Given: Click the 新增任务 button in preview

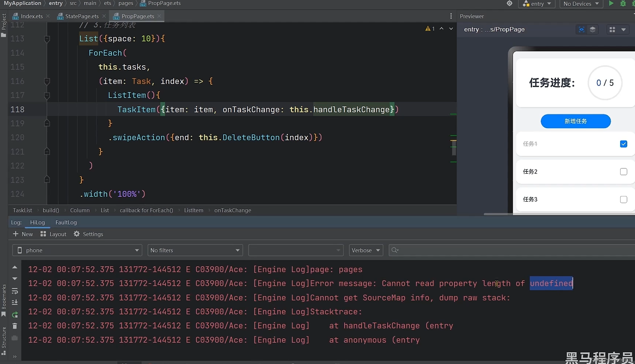Looking at the screenshot, I should (575, 121).
